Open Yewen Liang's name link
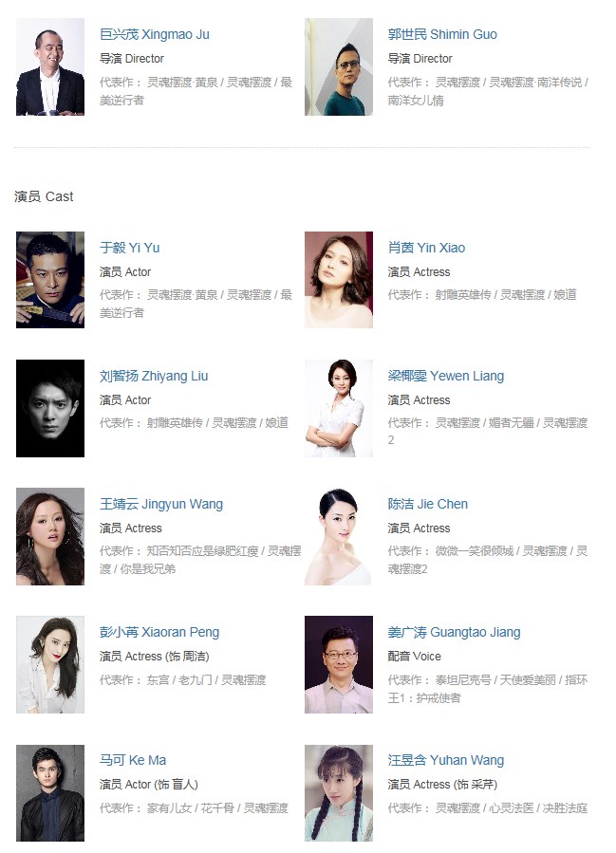 [x=446, y=376]
